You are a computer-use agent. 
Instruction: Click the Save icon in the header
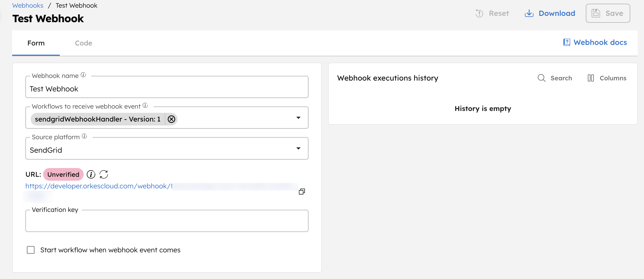click(x=596, y=13)
